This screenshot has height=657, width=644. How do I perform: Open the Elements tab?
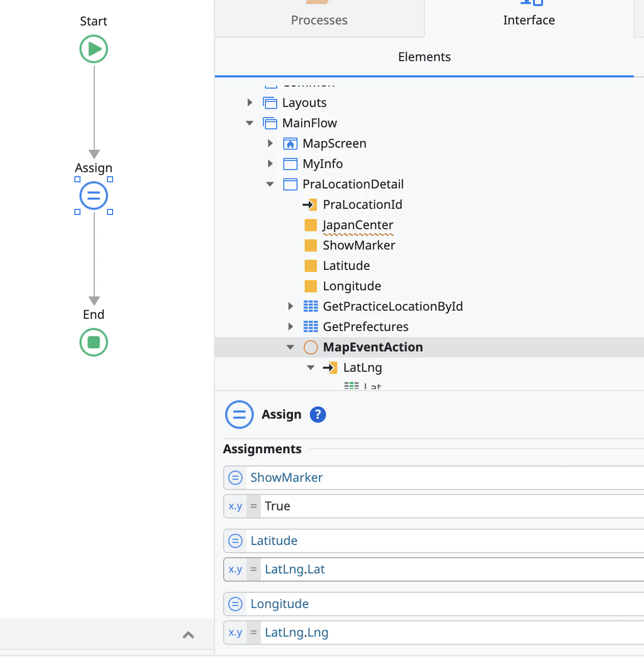[424, 57]
